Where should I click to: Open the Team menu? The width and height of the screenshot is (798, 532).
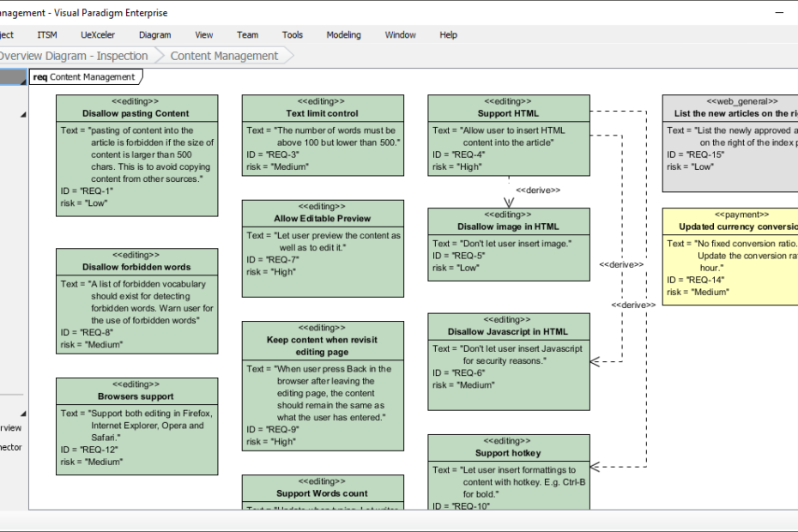(247, 35)
